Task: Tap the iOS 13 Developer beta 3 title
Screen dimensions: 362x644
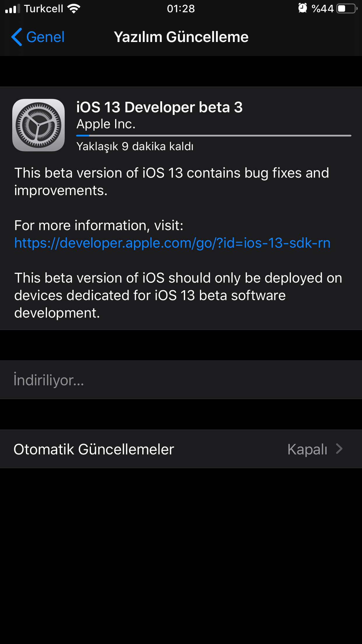Action: [x=159, y=107]
